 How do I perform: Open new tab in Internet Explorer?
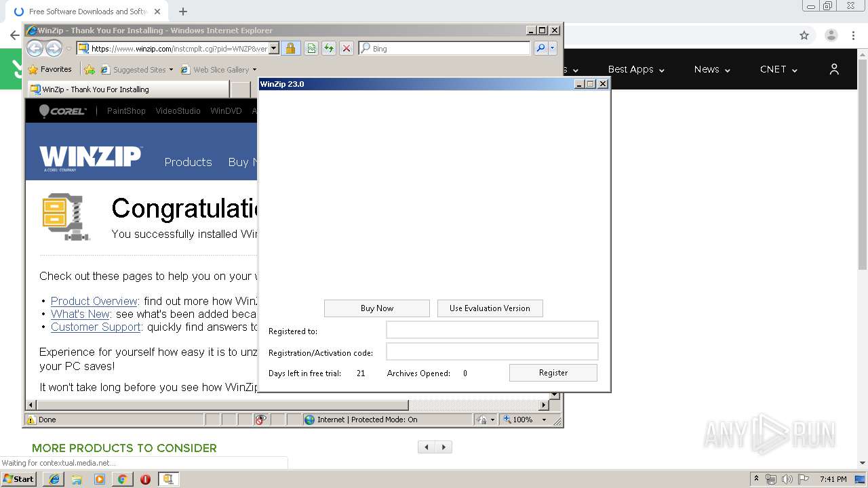240,89
